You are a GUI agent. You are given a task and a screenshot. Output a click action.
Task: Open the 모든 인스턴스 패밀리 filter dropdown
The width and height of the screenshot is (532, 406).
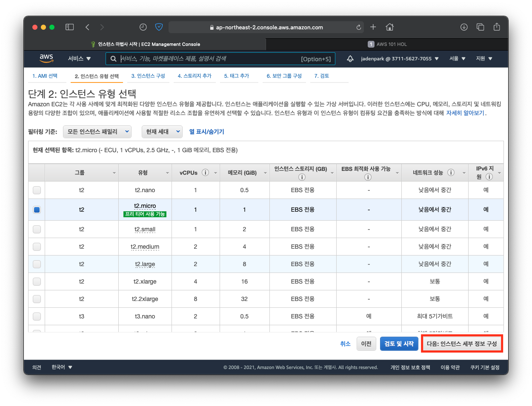pos(97,132)
